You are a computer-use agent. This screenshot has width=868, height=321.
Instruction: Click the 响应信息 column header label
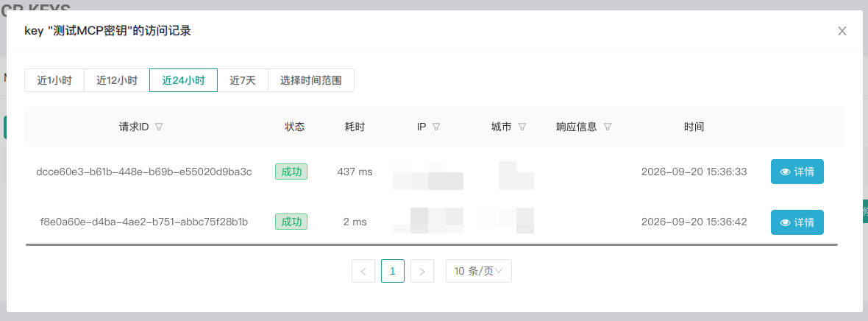point(576,127)
